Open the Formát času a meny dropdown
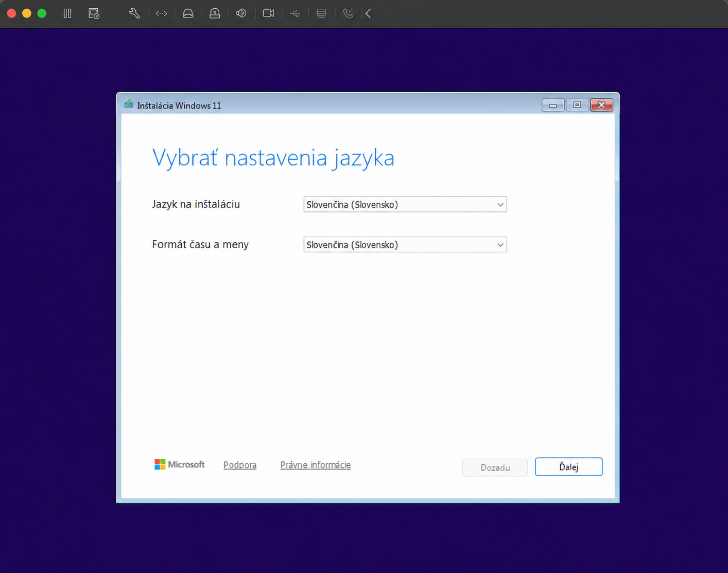The image size is (728, 573). click(405, 245)
